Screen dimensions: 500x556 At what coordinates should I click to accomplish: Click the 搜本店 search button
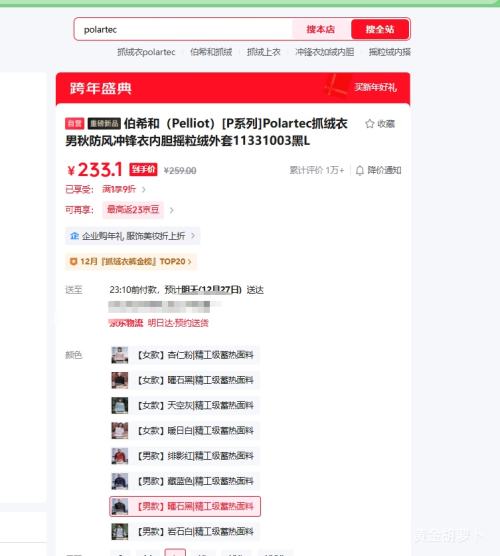point(321,29)
